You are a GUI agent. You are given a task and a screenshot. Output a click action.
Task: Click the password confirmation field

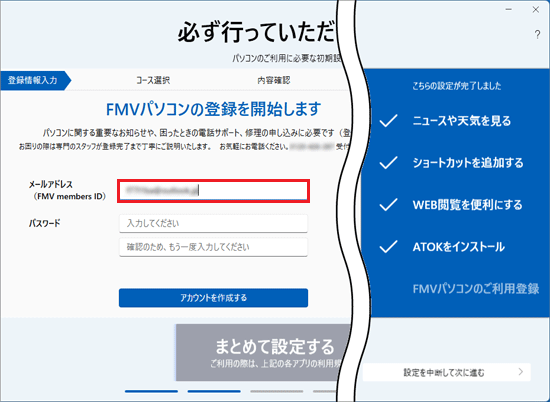(213, 247)
